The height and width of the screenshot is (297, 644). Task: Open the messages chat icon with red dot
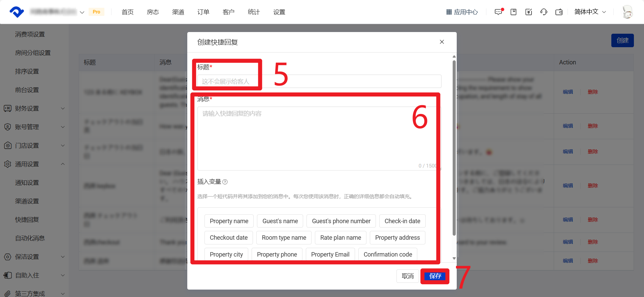tap(498, 12)
